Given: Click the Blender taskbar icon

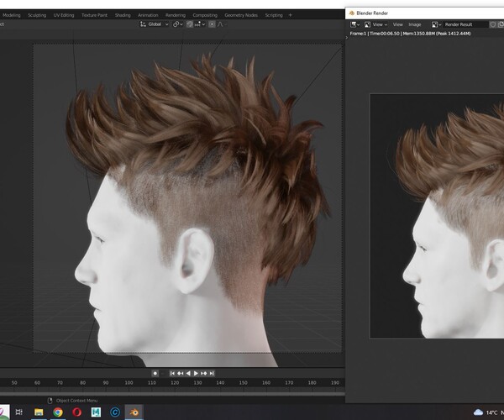Looking at the screenshot, I should pos(134,412).
